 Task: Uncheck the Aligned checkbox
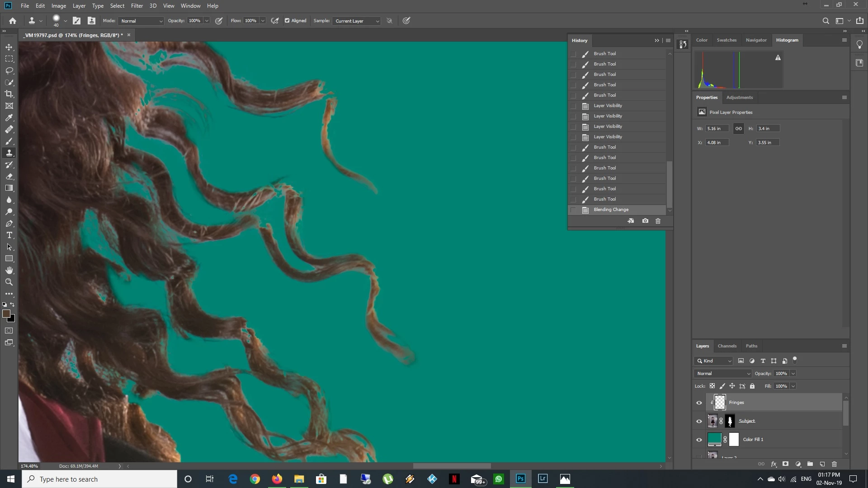click(287, 21)
